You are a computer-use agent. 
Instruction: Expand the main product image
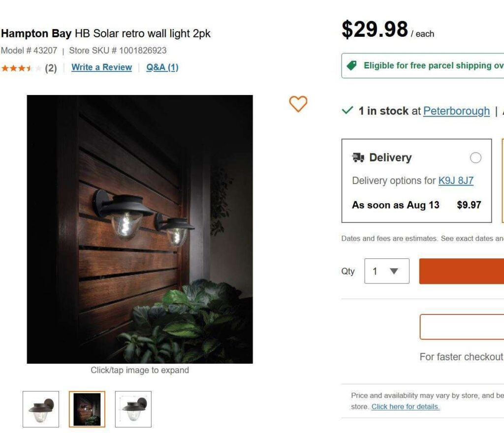point(140,229)
